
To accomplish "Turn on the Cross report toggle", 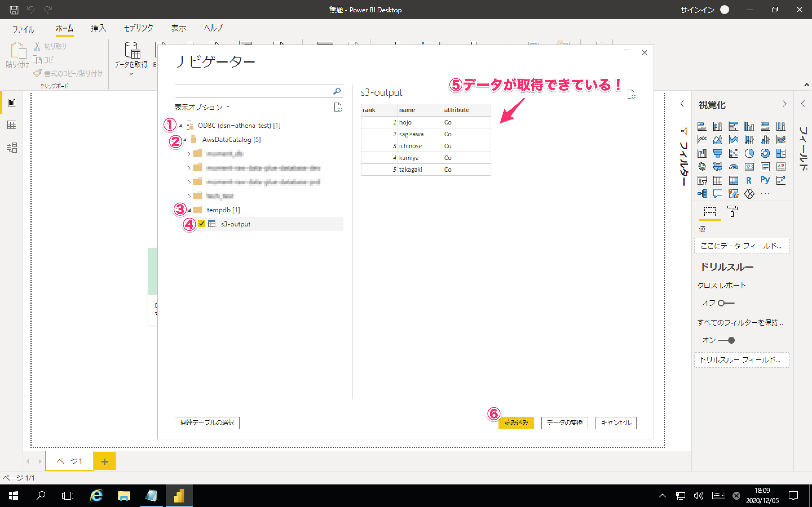I will click(725, 303).
